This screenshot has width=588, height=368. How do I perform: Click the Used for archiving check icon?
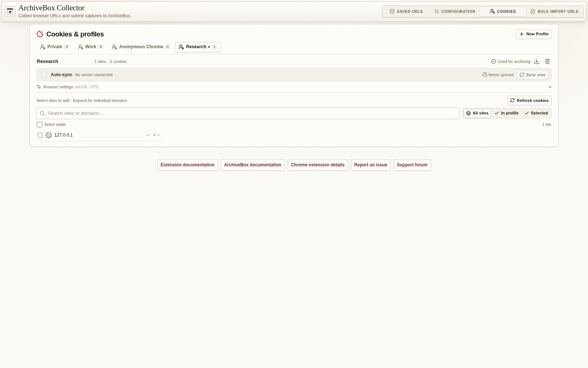494,61
